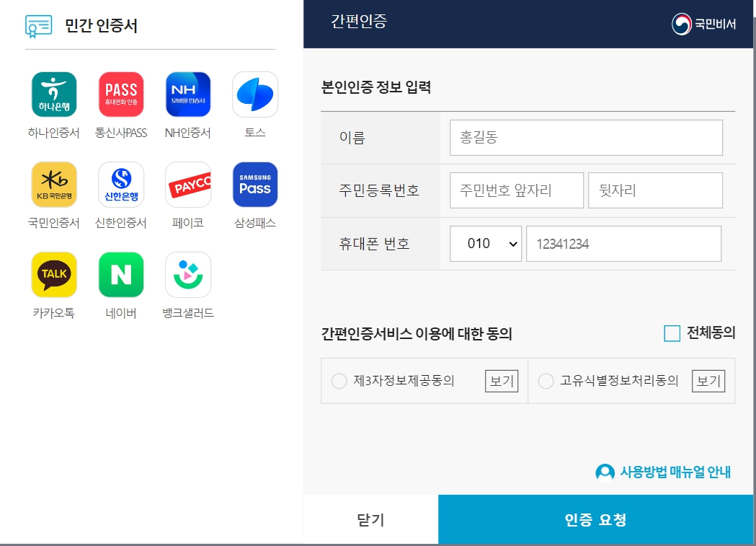The image size is (756, 546).
Task: Select the 신한인증서 icon
Action: pos(120,184)
